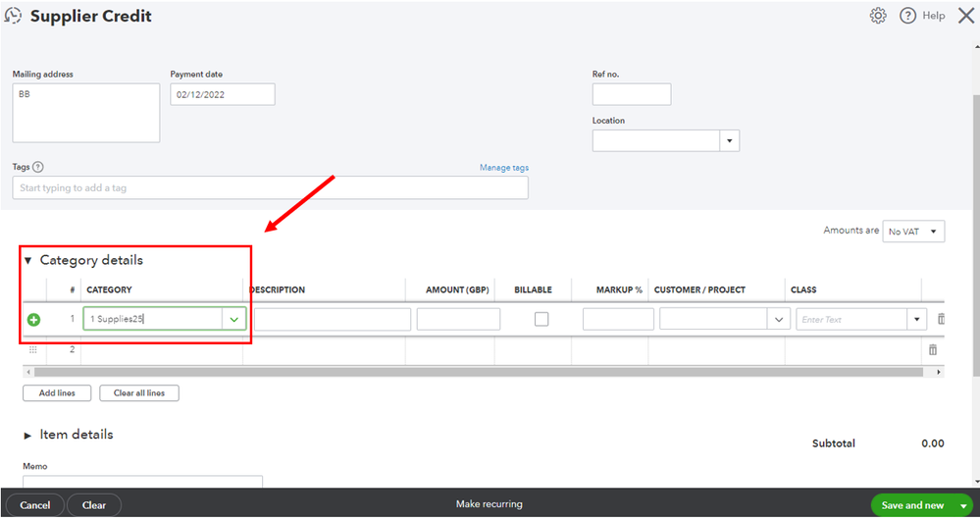Tick the Billable checkbox on line 1
This screenshot has width=980, height=521.
(542, 319)
